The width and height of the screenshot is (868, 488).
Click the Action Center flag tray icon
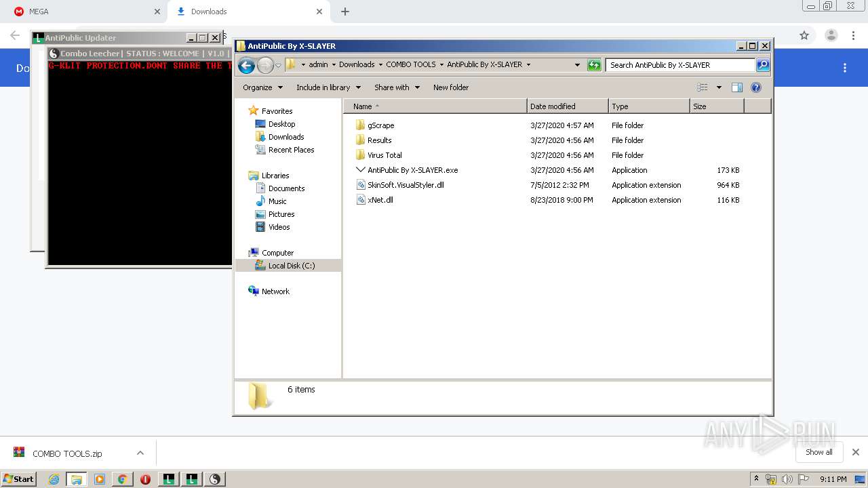(x=804, y=479)
